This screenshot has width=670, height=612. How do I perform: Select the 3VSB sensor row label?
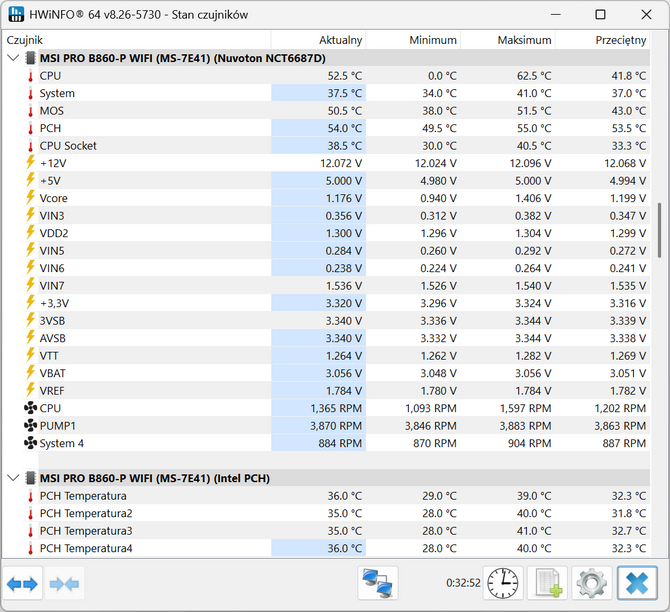[x=53, y=321]
